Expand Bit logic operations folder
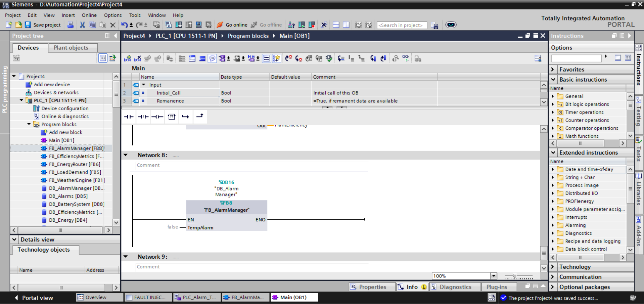The image size is (644, 304). [x=553, y=104]
